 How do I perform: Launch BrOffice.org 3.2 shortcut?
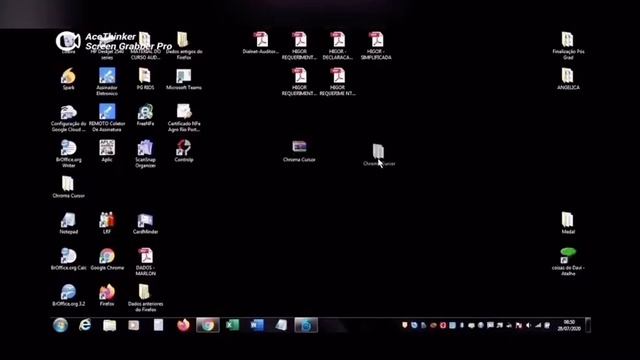[x=68, y=295]
